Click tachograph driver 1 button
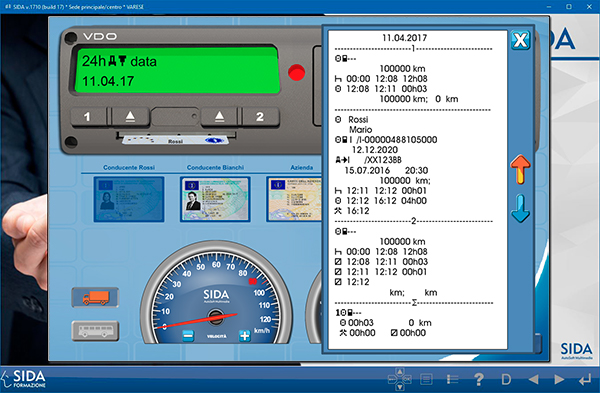 coord(88,116)
